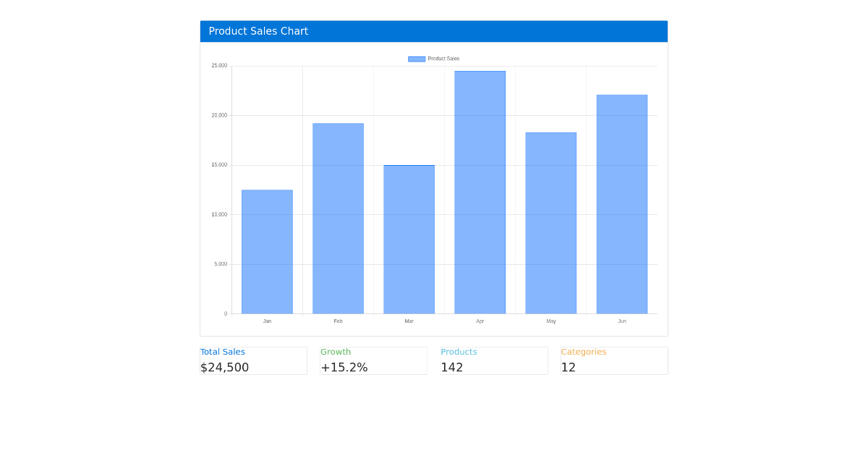
Task: Click the Product Sales legend swatch
Action: point(416,59)
